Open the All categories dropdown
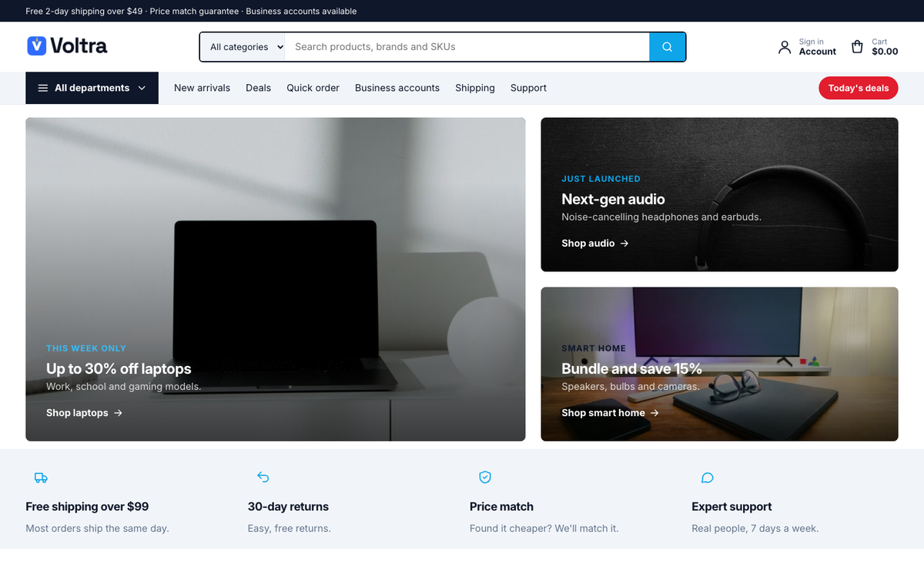 click(243, 47)
